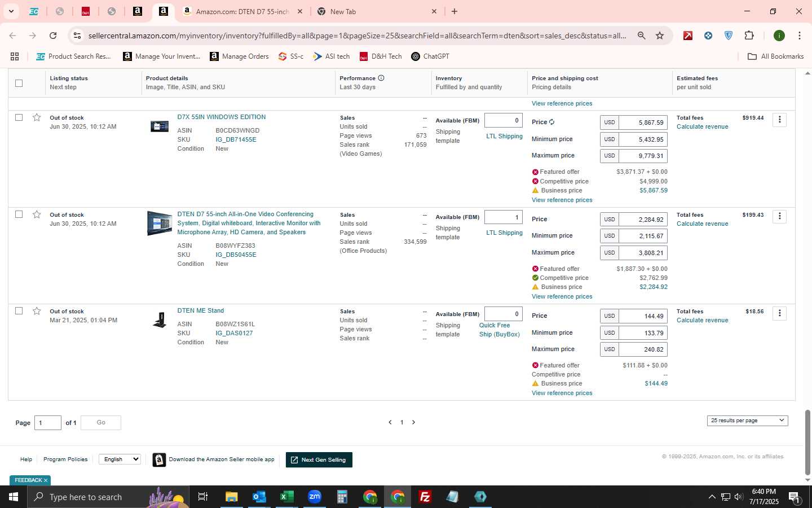The width and height of the screenshot is (812, 508).
Task: Bookmark this page with the star icon
Action: (660, 36)
